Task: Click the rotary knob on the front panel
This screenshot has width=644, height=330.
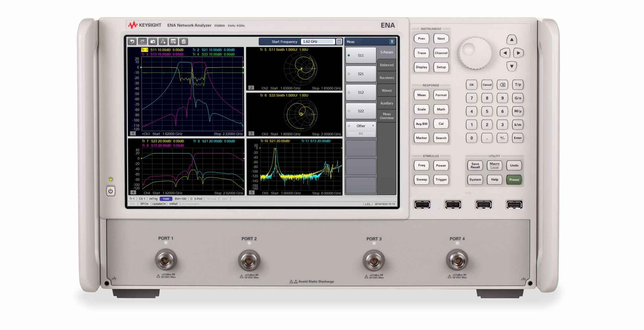Action: click(x=475, y=53)
